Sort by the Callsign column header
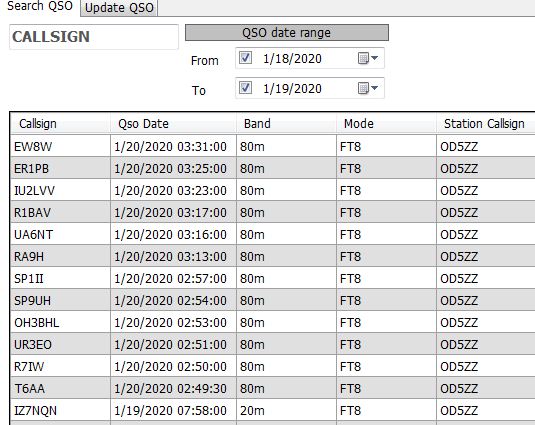Screen dimensions: 535x425 61,124
